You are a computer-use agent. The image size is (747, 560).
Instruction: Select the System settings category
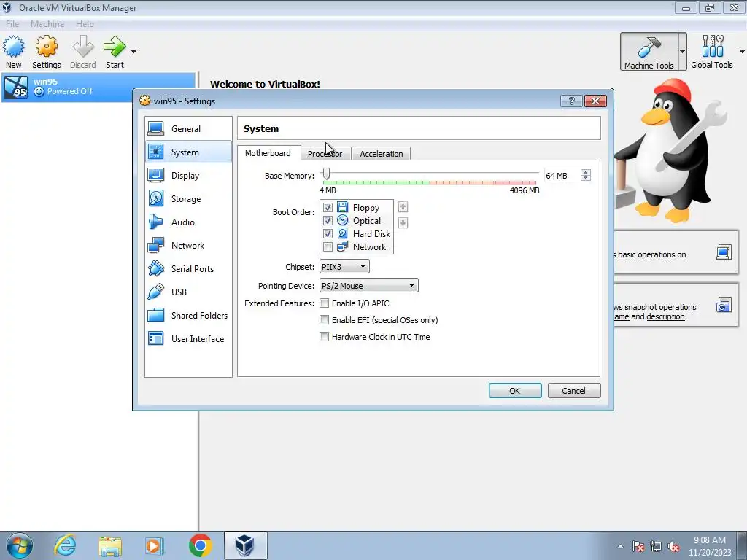189,152
